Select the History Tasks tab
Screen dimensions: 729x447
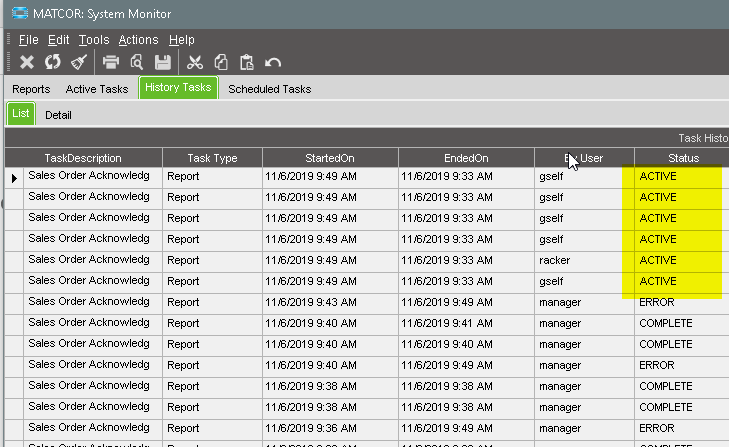(x=178, y=87)
